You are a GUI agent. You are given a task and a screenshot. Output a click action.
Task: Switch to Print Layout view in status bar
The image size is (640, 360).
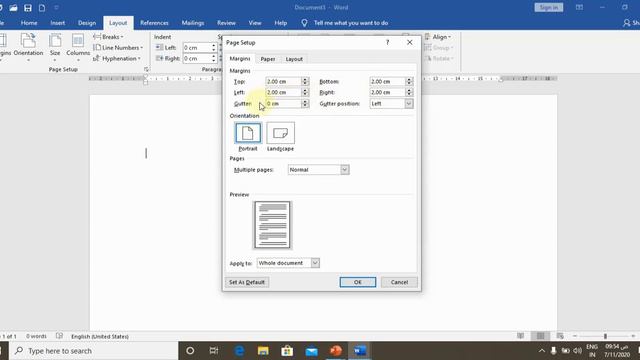click(540, 336)
